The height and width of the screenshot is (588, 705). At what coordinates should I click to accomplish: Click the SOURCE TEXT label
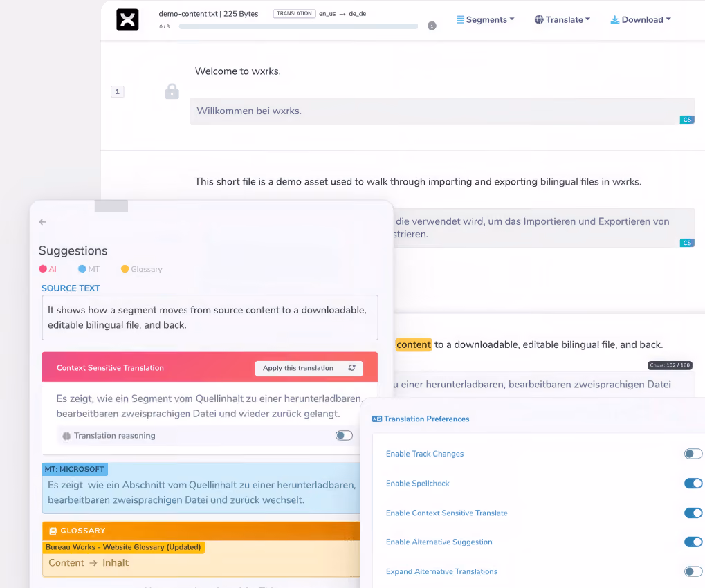(71, 288)
